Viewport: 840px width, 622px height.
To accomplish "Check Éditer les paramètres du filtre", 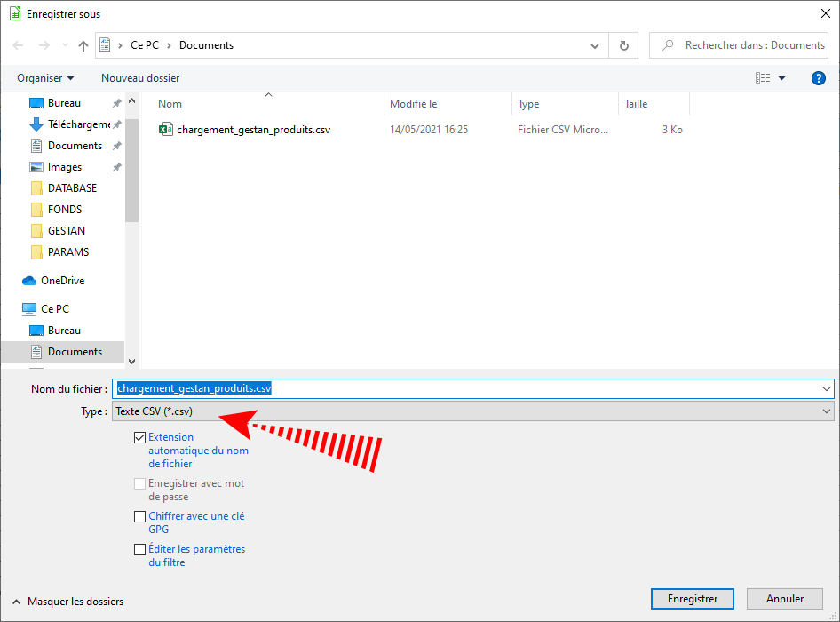I will (x=139, y=549).
